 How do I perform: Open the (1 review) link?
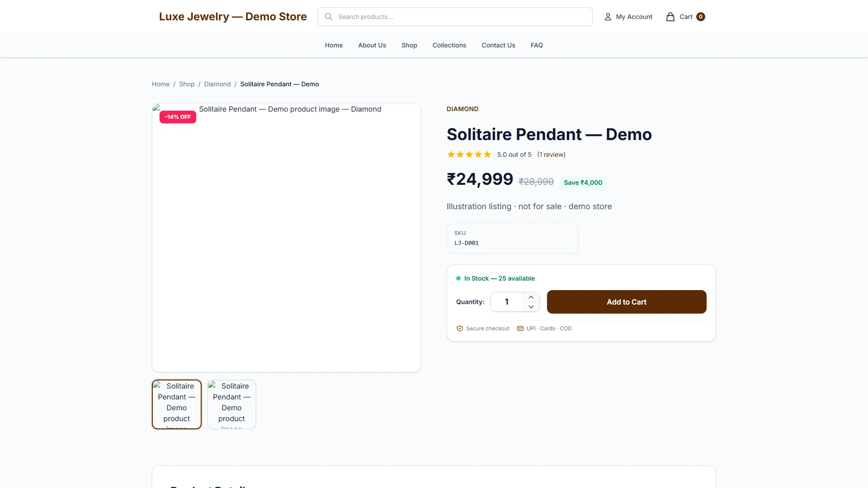[x=551, y=155]
